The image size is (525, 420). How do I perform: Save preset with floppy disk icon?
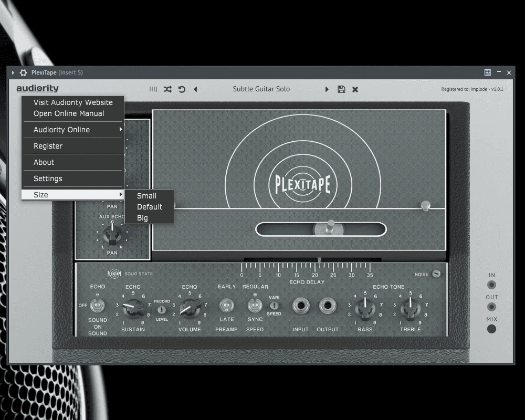pyautogui.click(x=341, y=89)
